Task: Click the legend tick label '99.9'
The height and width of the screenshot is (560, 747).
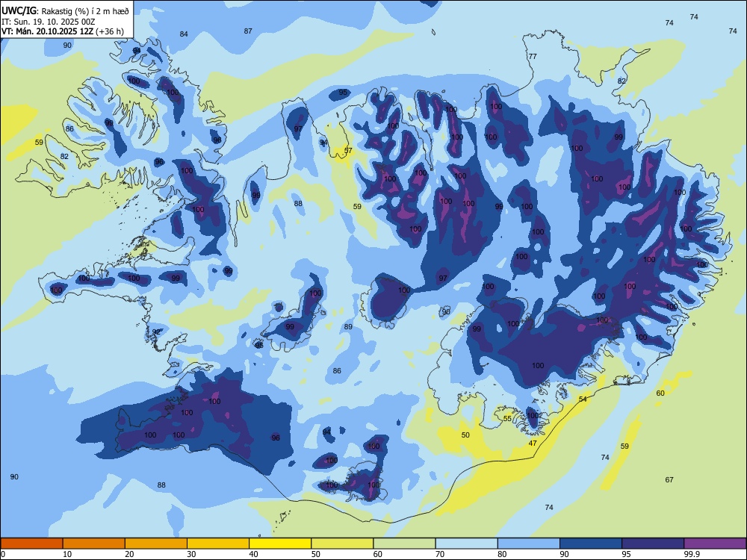Action: (x=692, y=554)
